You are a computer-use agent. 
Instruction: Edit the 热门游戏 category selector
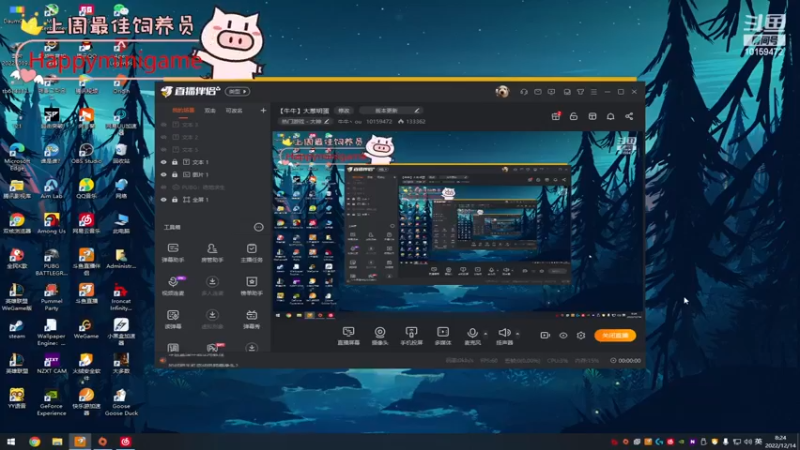click(x=306, y=121)
